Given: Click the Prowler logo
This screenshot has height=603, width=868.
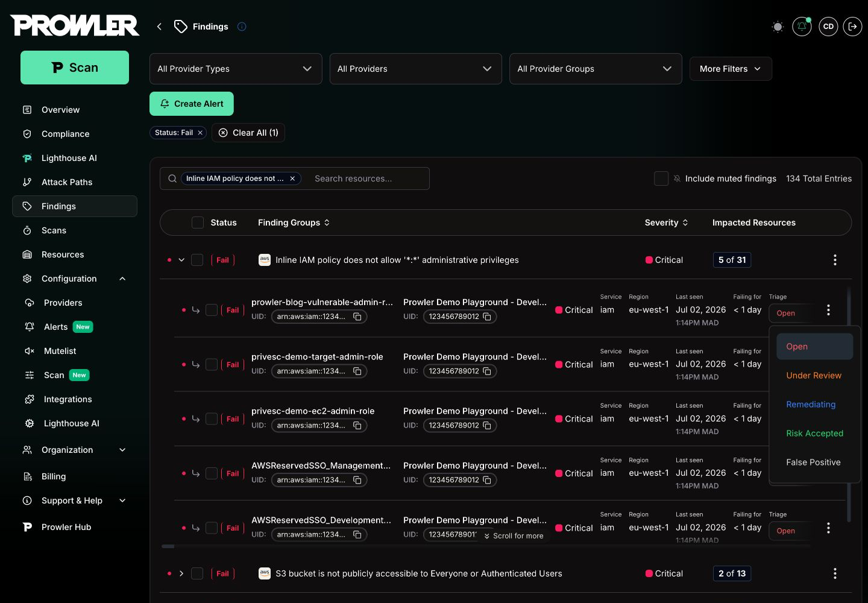Looking at the screenshot, I should click(75, 25).
